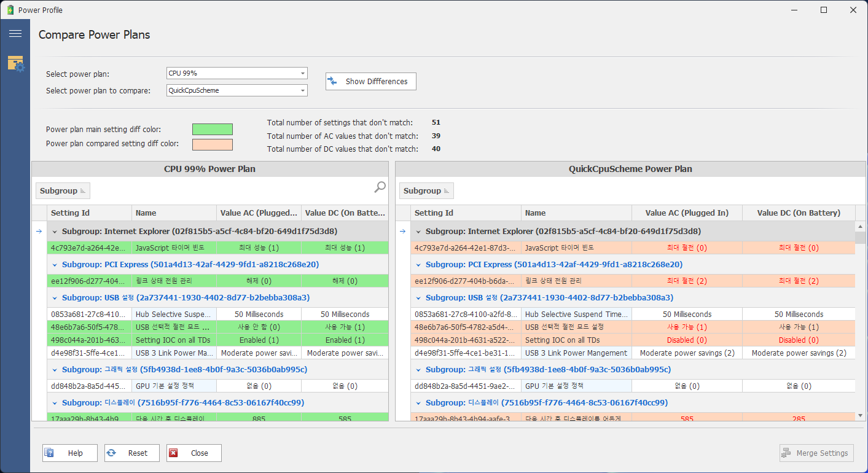Click the Setting IOC on all TDs name in the left panel

coord(174,340)
